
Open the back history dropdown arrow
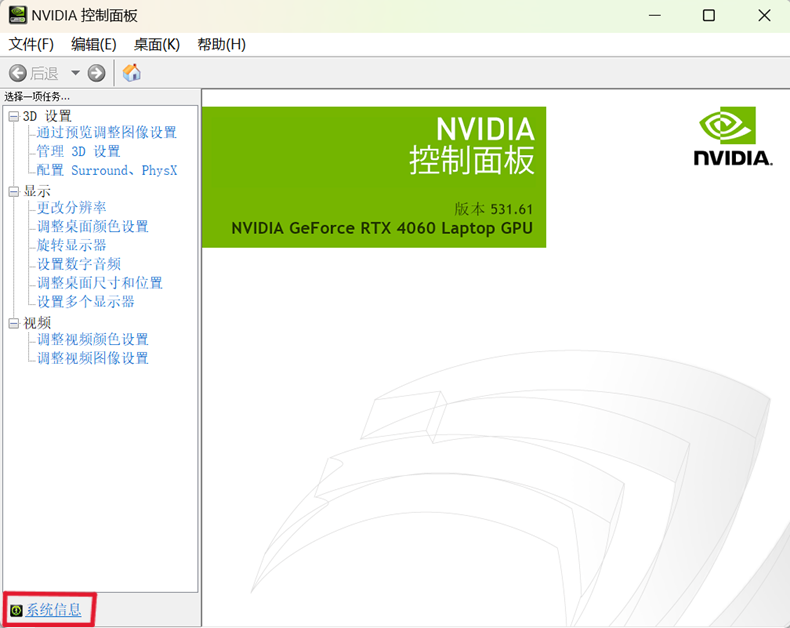(75, 73)
